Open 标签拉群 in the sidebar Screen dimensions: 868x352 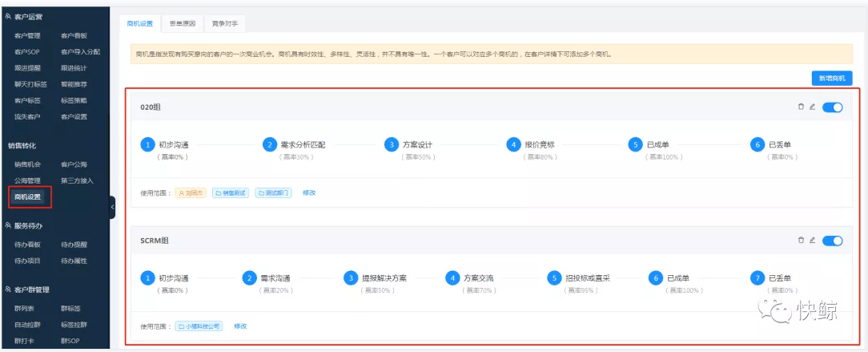(x=74, y=325)
